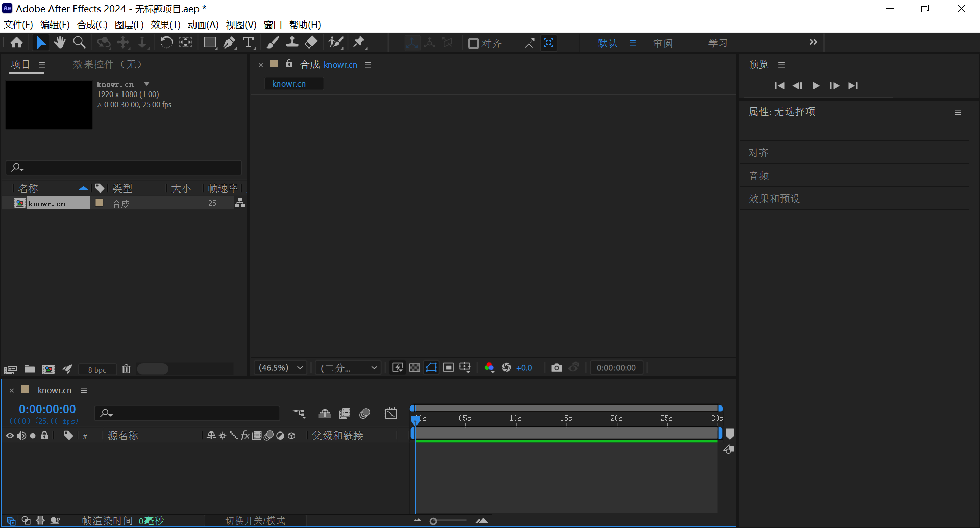Image resolution: width=980 pixels, height=528 pixels.
Task: Open the composition panel menu
Action: (368, 65)
